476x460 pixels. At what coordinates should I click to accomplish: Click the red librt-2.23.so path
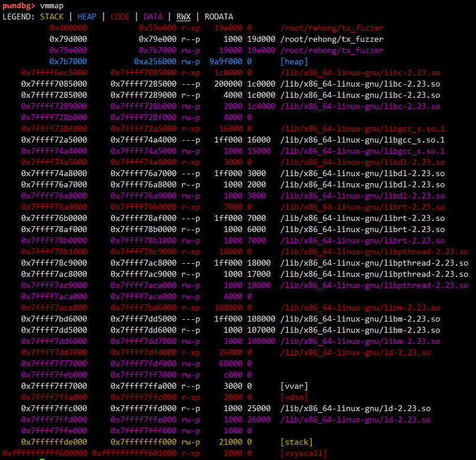(x=362, y=207)
